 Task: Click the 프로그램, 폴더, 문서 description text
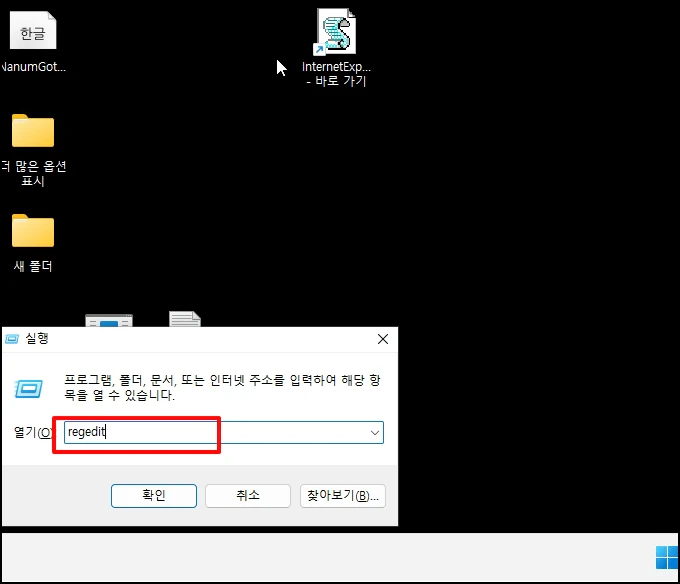[222, 388]
